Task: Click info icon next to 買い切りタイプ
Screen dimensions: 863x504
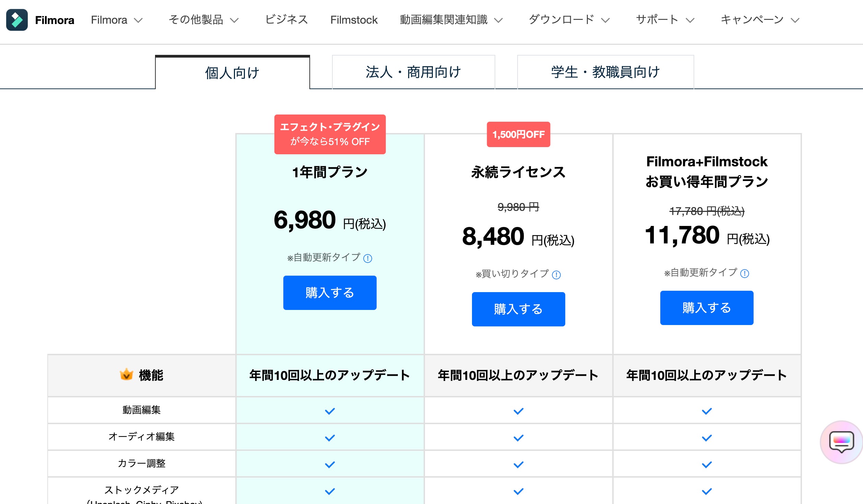Action: 556,275
